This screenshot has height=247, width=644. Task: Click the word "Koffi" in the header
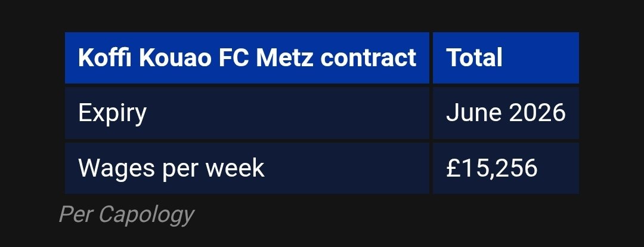coord(100,58)
